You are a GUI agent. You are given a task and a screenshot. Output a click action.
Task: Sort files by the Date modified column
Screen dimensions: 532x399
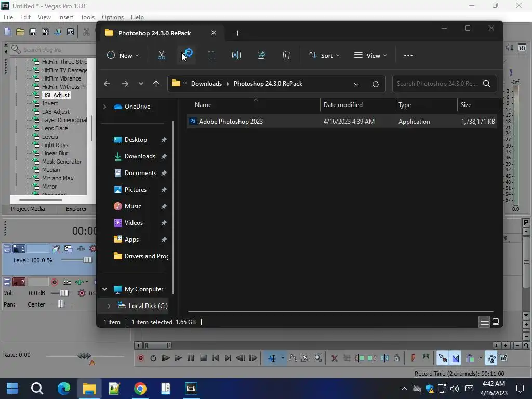pos(357,105)
